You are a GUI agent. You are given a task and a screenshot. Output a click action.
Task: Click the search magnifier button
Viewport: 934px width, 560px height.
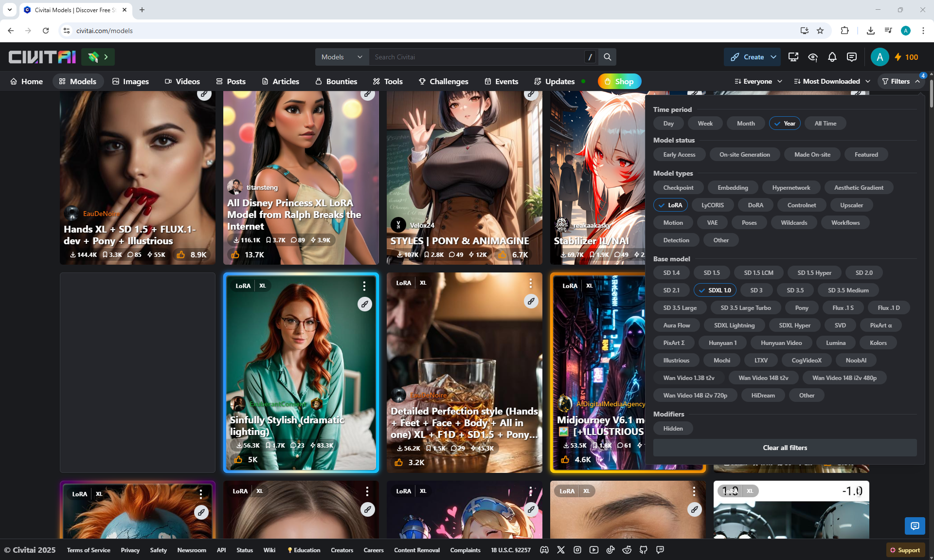point(607,57)
